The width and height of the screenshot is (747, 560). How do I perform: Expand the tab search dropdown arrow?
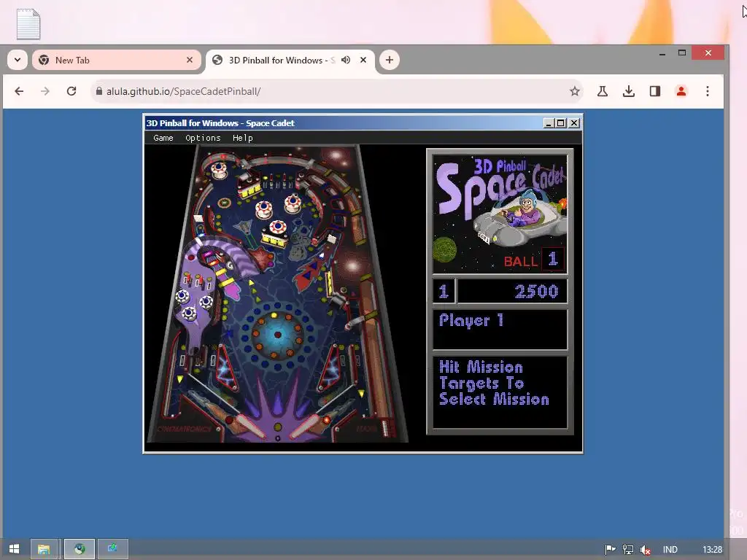tap(18, 60)
